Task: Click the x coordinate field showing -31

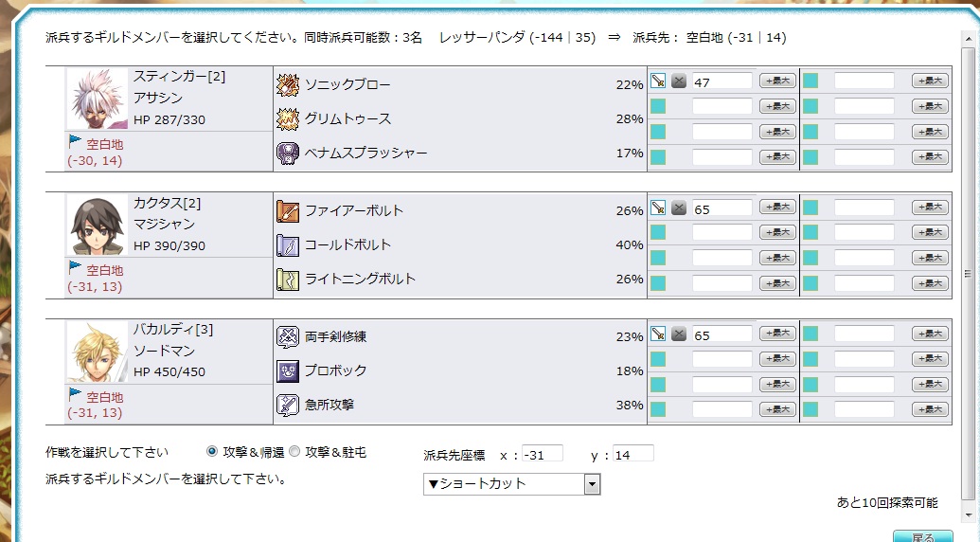Action: 542,455
